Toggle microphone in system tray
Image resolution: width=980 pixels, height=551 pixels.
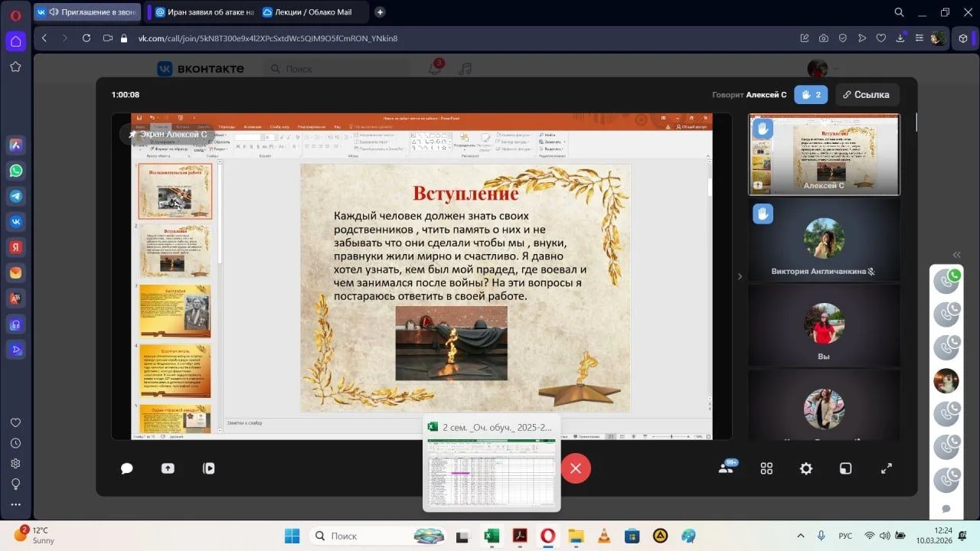[822, 536]
